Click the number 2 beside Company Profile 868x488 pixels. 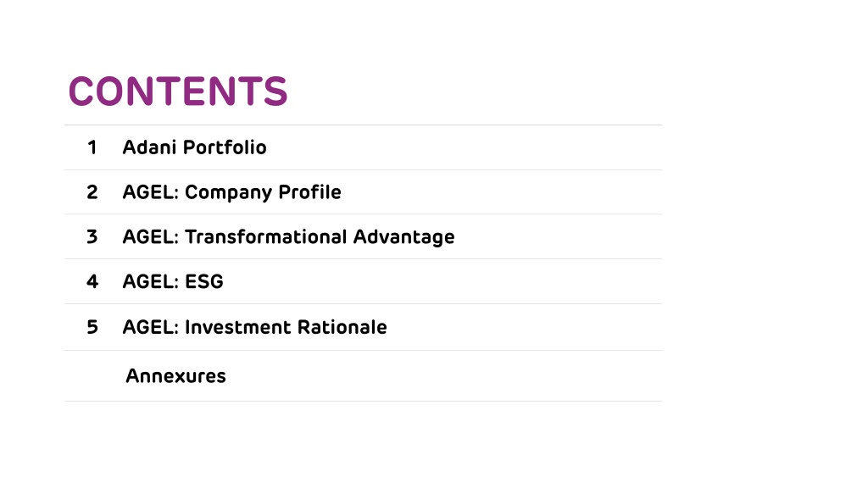[x=92, y=192]
